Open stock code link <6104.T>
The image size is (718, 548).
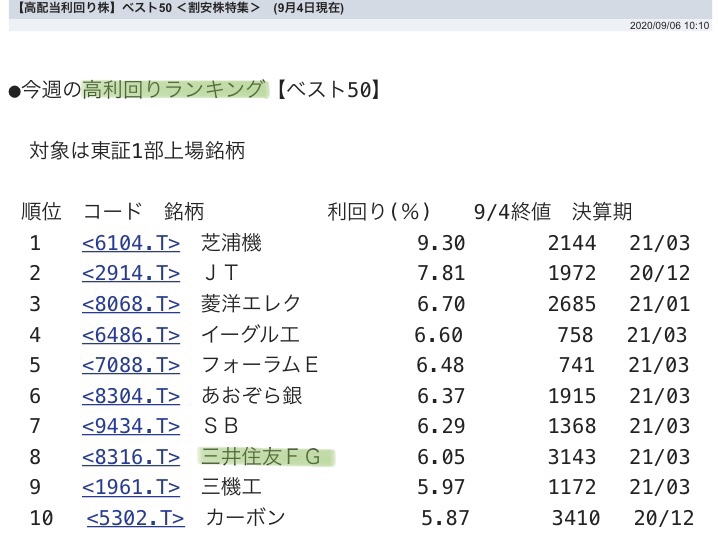(x=131, y=243)
